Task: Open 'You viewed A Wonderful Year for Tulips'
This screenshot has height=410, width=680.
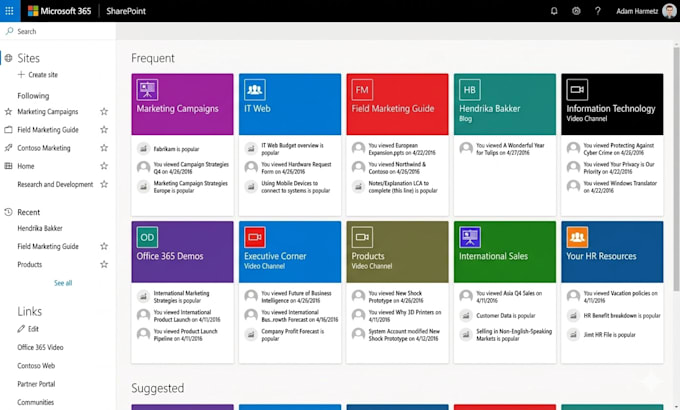Action: pyautogui.click(x=510, y=149)
